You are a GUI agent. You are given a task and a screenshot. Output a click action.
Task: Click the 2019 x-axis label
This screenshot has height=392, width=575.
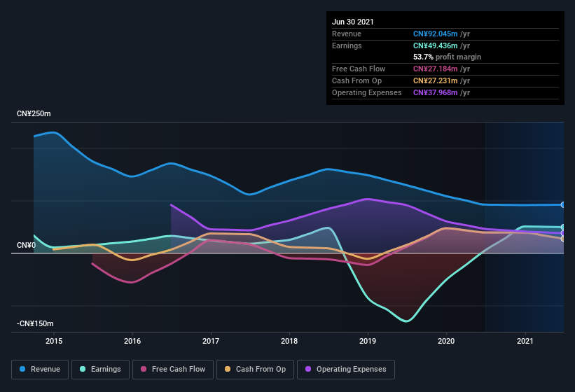[368, 341]
